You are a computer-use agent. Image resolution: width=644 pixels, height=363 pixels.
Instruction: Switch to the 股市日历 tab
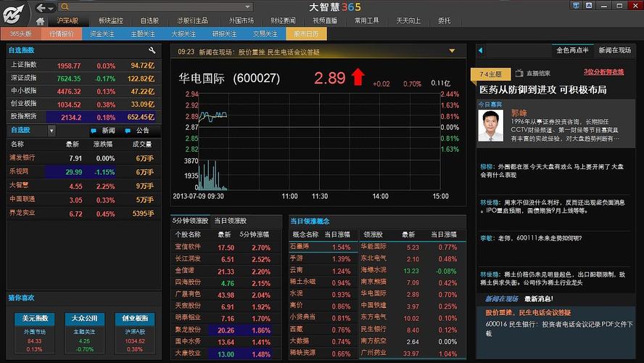[x=306, y=33]
